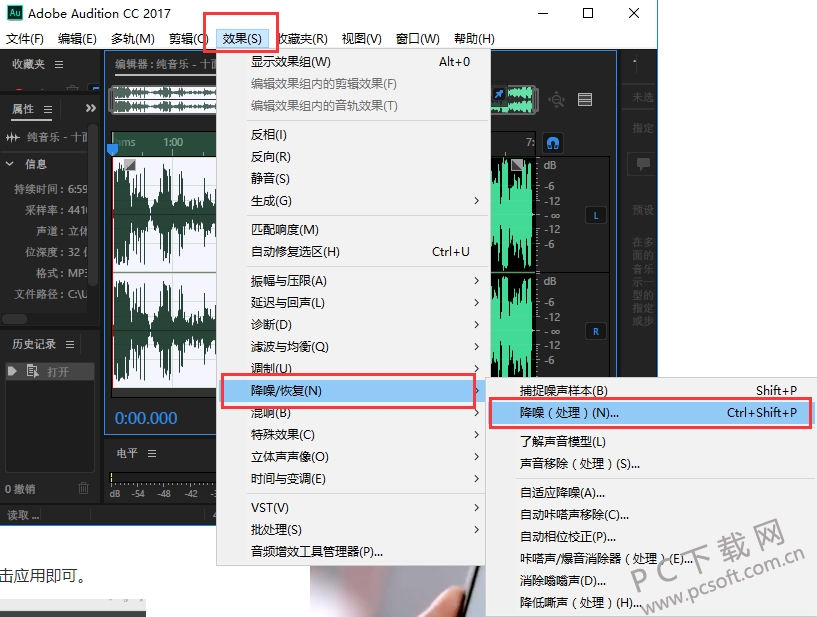Choose 显示效果组(W) menu entry
The image size is (817, 617).
click(353, 62)
